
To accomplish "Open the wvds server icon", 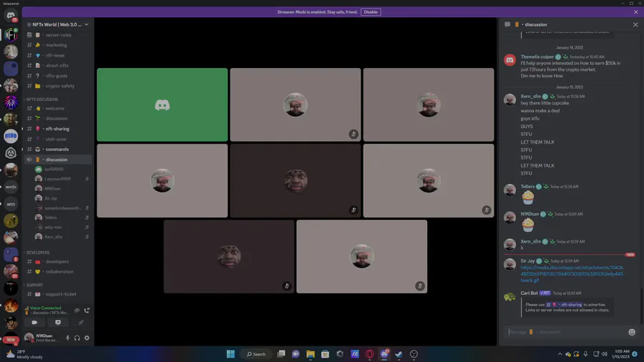I will 11,187.
